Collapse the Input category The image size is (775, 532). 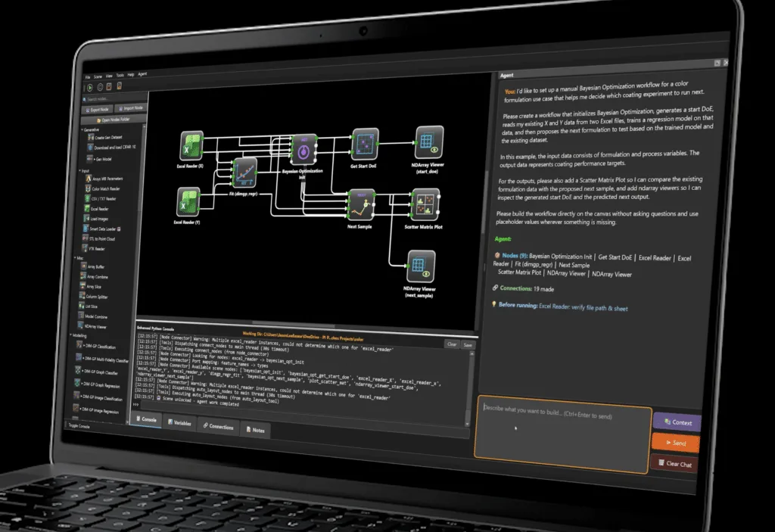(80, 170)
